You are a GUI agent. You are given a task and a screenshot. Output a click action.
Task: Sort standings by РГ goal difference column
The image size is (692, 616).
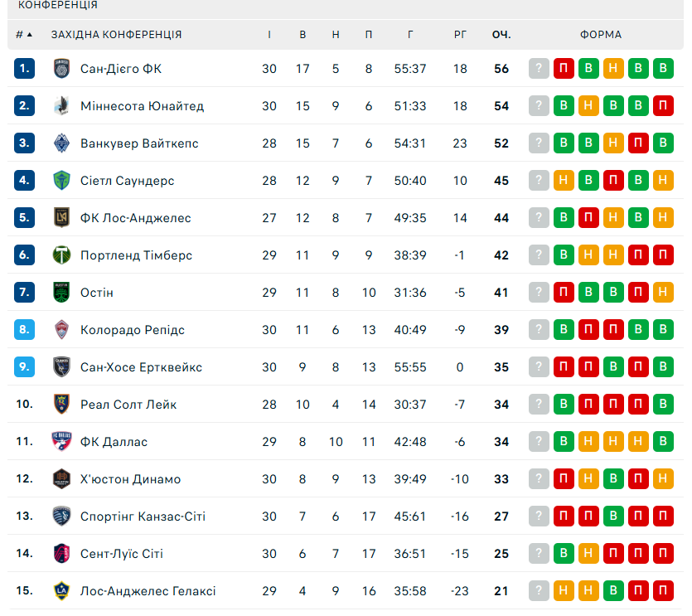click(x=461, y=35)
